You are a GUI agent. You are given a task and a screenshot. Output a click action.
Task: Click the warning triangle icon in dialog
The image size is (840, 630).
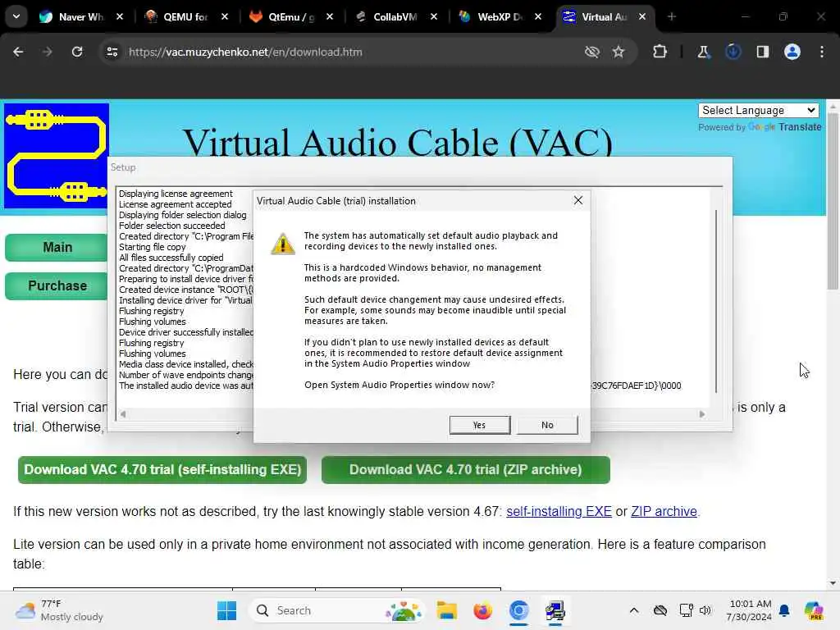coord(283,244)
